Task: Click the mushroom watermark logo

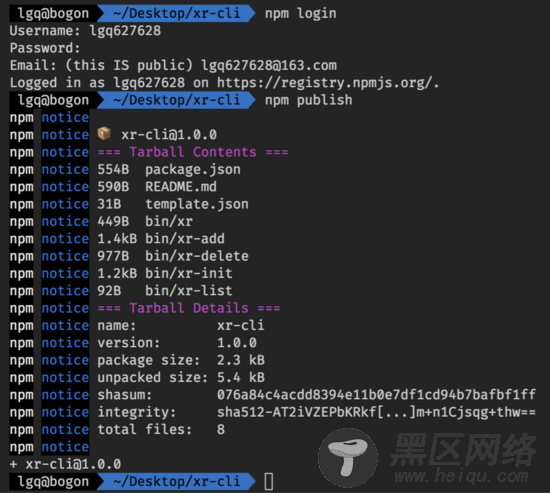Action: [x=348, y=457]
